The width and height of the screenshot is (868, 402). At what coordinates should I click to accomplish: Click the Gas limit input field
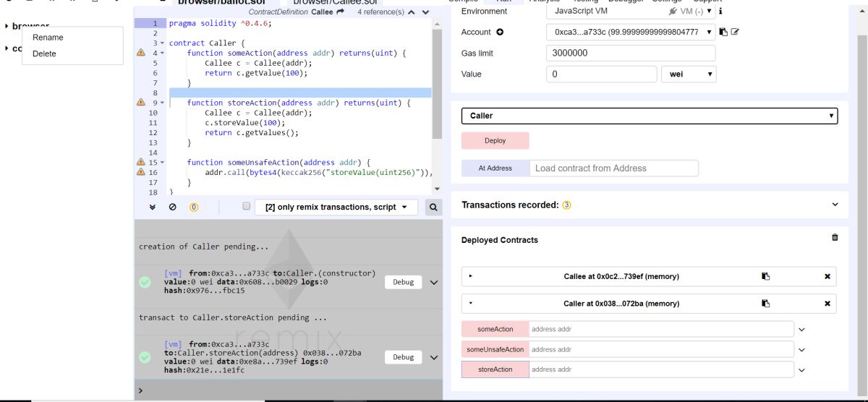click(631, 53)
